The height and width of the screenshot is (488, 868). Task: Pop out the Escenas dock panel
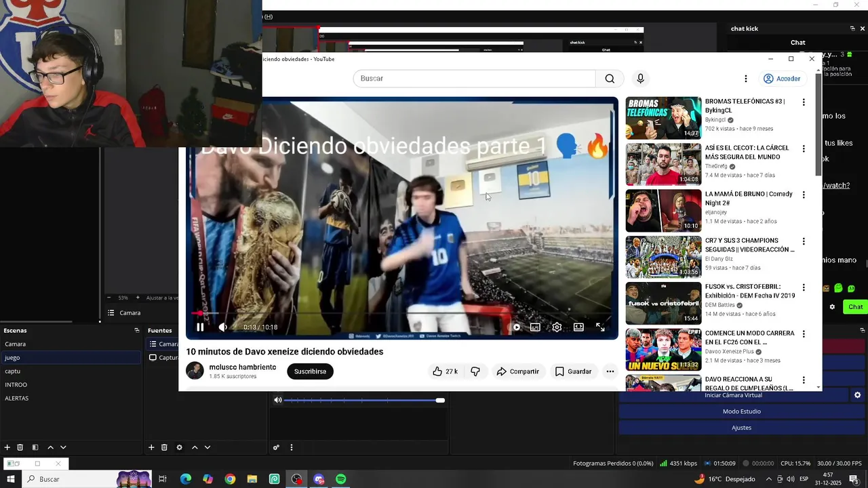click(136, 331)
